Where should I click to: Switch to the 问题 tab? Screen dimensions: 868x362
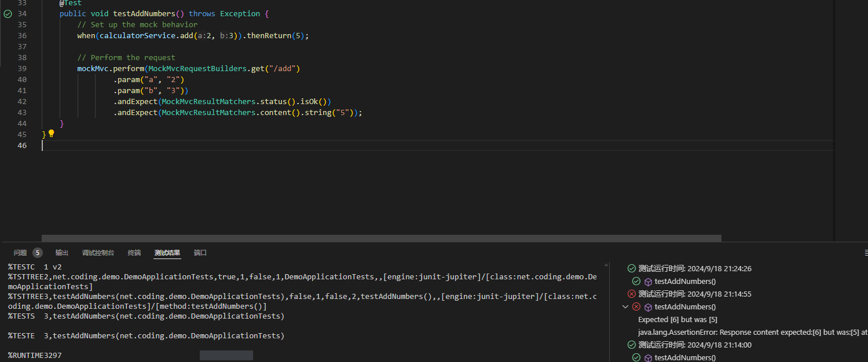pyautogui.click(x=20, y=253)
